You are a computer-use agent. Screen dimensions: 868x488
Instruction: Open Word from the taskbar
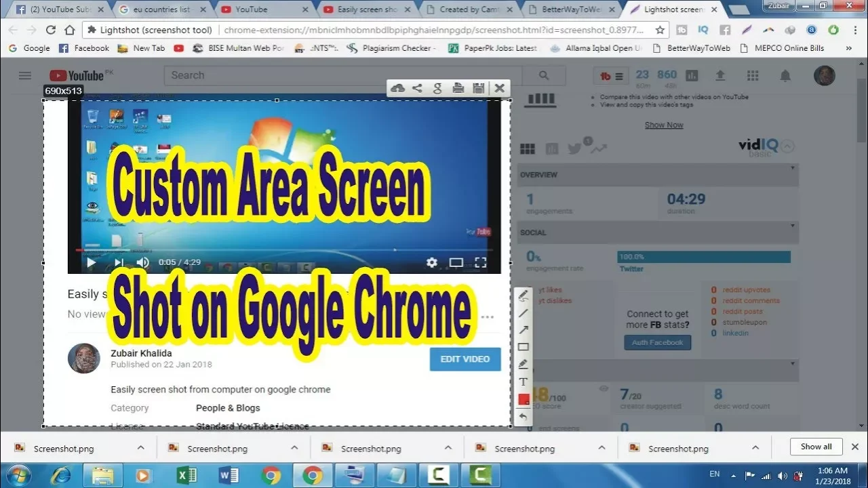point(229,475)
